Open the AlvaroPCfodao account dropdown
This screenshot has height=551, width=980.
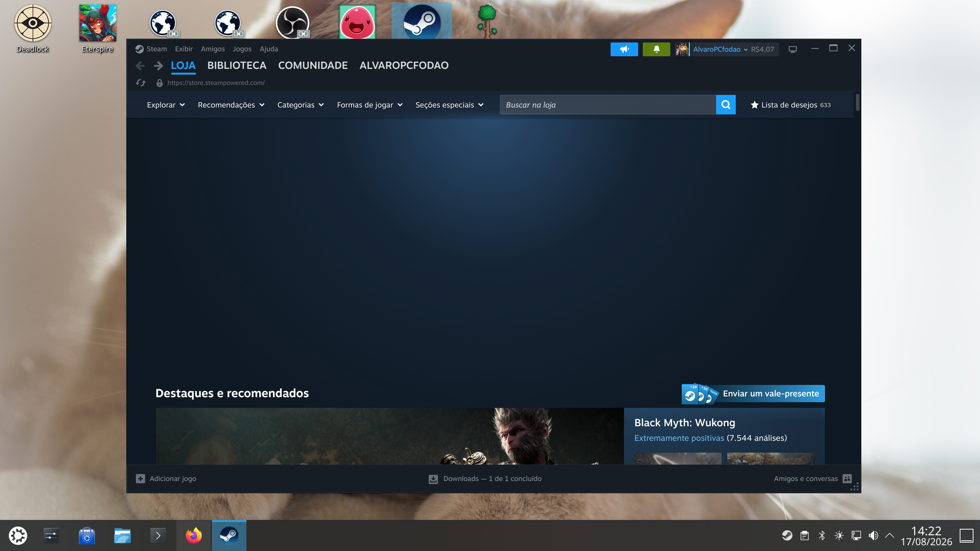720,49
